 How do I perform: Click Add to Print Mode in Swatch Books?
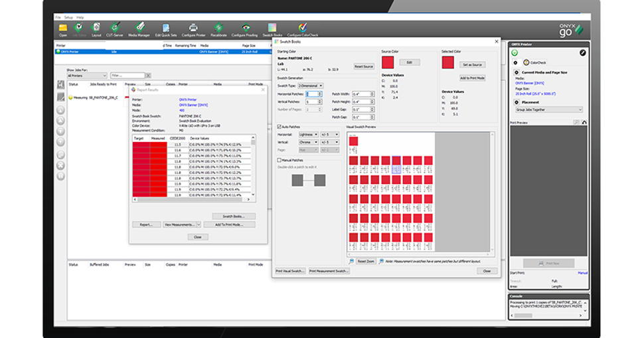pyautogui.click(x=472, y=78)
